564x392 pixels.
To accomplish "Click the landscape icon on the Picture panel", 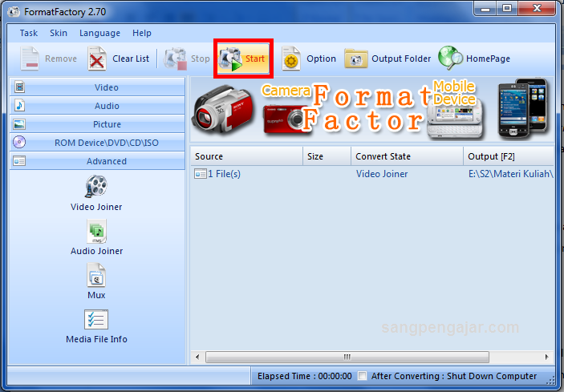I will (x=19, y=124).
